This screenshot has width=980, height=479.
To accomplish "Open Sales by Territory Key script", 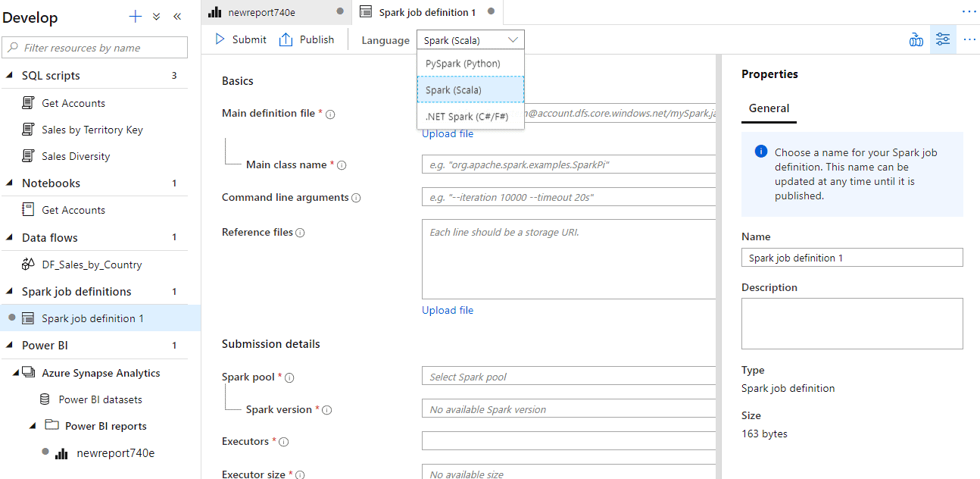I will point(92,130).
